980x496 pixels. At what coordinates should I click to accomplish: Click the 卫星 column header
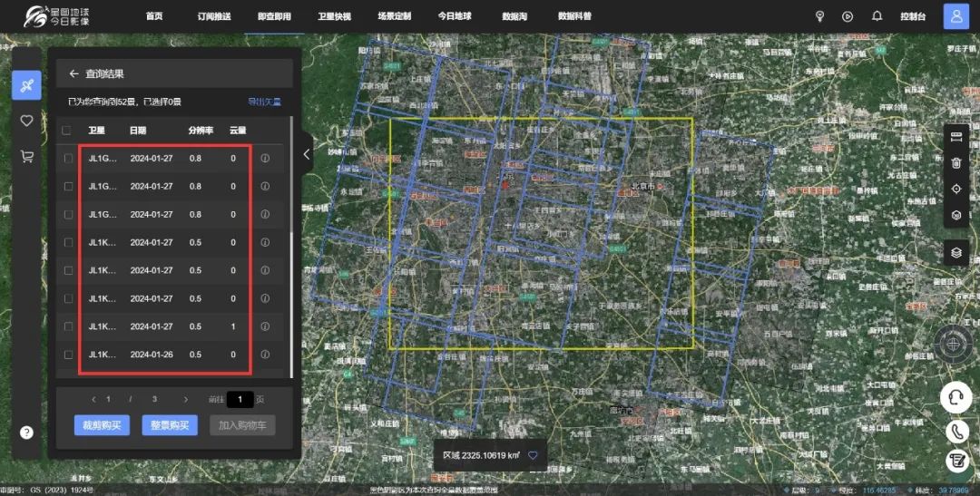[96, 131]
